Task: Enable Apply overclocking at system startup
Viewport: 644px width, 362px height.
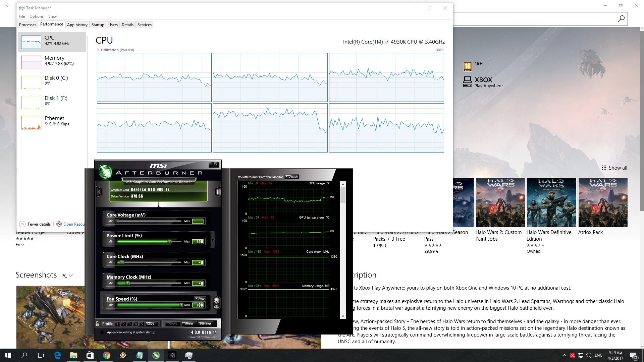Action: click(x=102, y=332)
